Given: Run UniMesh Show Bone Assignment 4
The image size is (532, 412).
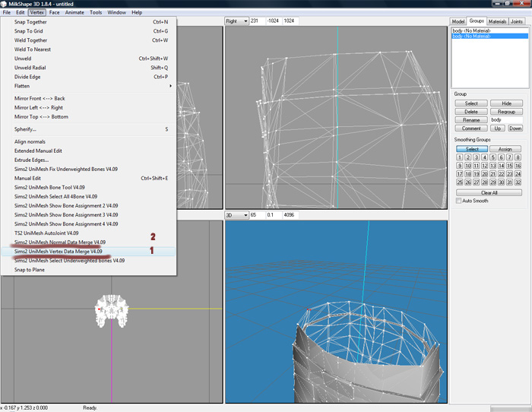Looking at the screenshot, I should coord(88,224).
